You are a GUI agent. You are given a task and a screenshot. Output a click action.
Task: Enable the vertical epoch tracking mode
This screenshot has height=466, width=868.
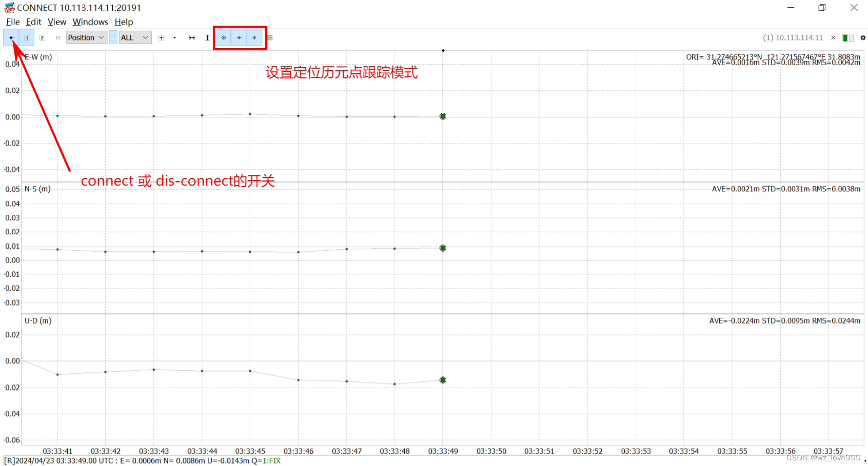coord(254,37)
